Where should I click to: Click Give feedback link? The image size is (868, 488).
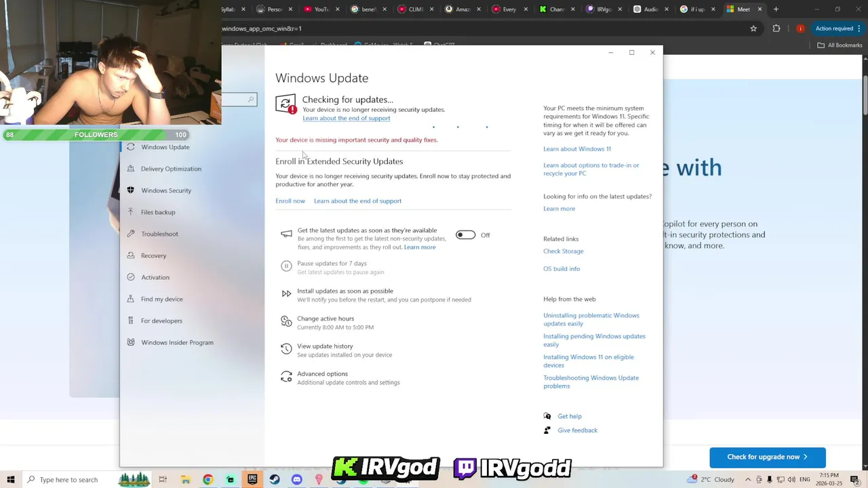577,430
